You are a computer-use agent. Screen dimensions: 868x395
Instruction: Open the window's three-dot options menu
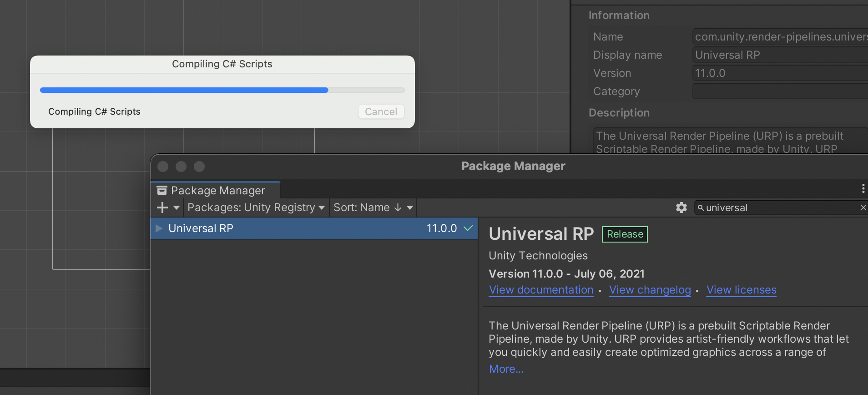[863, 189]
